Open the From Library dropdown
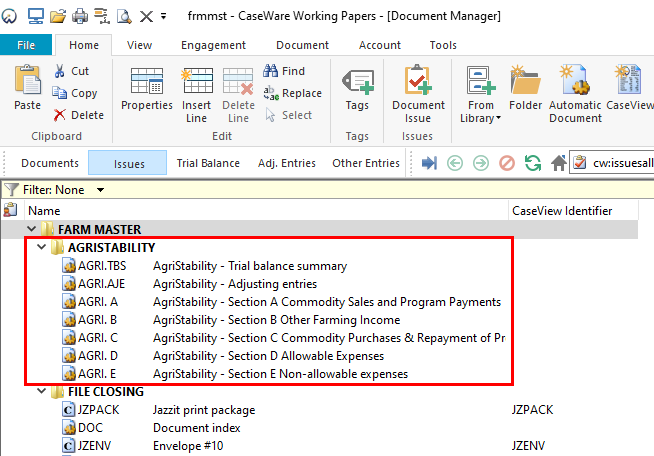This screenshot has height=456, width=654. pyautogui.click(x=480, y=95)
